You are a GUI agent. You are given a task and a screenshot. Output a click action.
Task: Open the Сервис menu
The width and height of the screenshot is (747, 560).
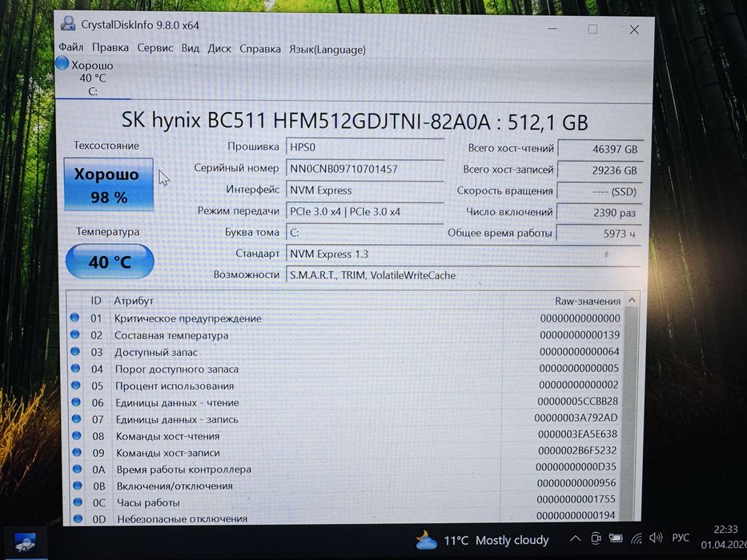[x=155, y=48]
